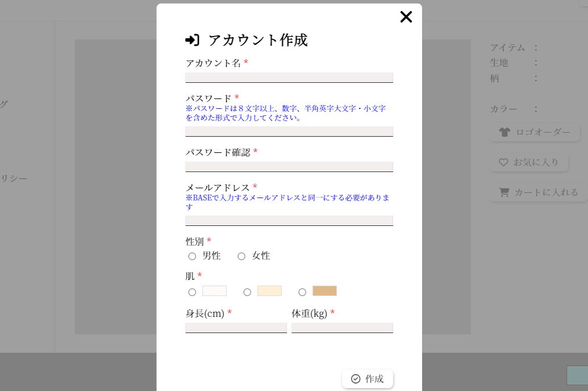Choose the medium cream skin tone option

click(x=247, y=292)
